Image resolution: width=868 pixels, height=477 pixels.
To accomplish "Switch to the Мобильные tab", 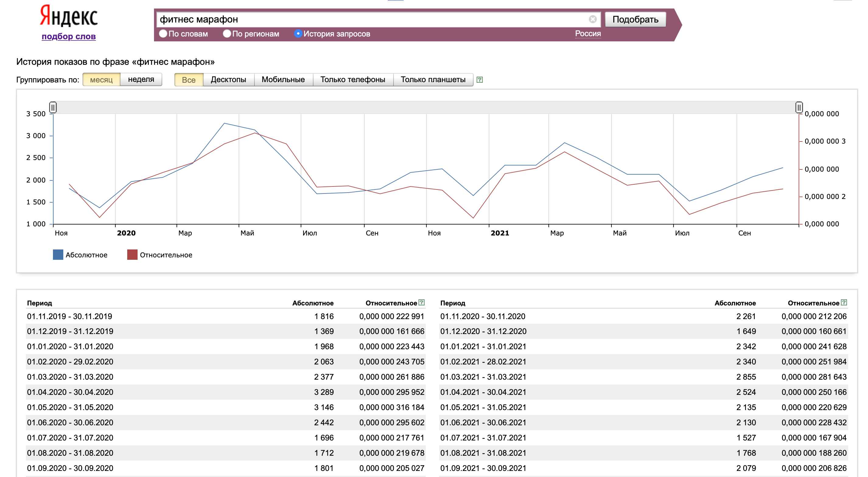I will pos(283,79).
